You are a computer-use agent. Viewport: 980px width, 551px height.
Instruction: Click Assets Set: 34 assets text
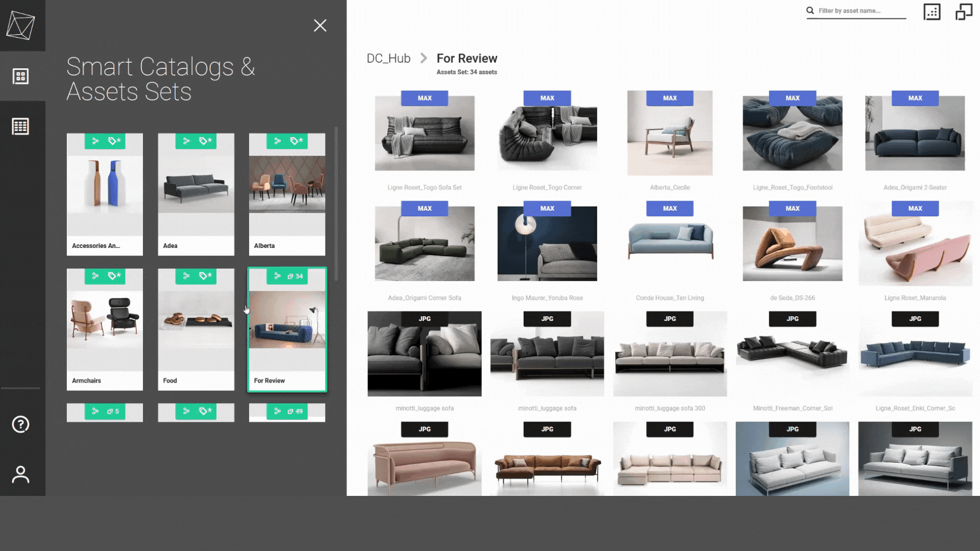[x=467, y=72]
